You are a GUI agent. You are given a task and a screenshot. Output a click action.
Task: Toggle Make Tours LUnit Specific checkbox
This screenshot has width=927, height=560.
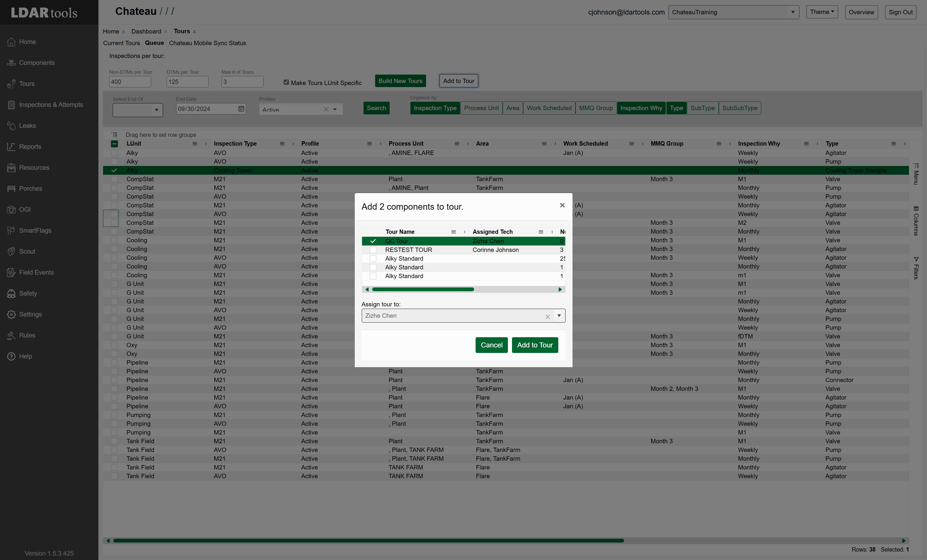[286, 82]
